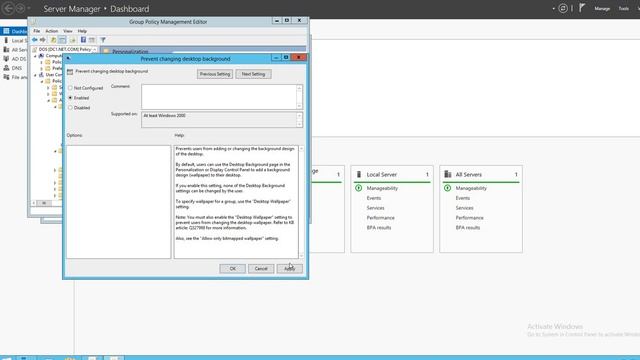The image size is (640, 360).
Task: Collapse the Policies node under User Configuration
Action: click(42, 81)
